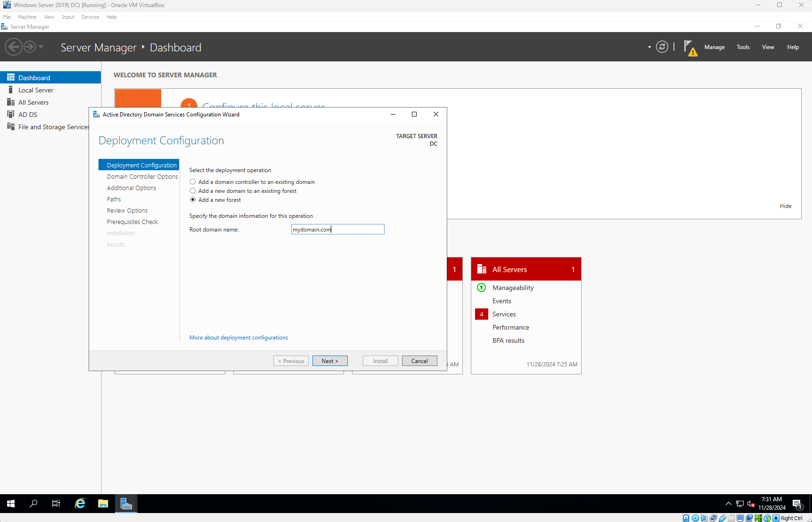Click the Server Manager taskbar icon
812x522 pixels.
click(126, 504)
